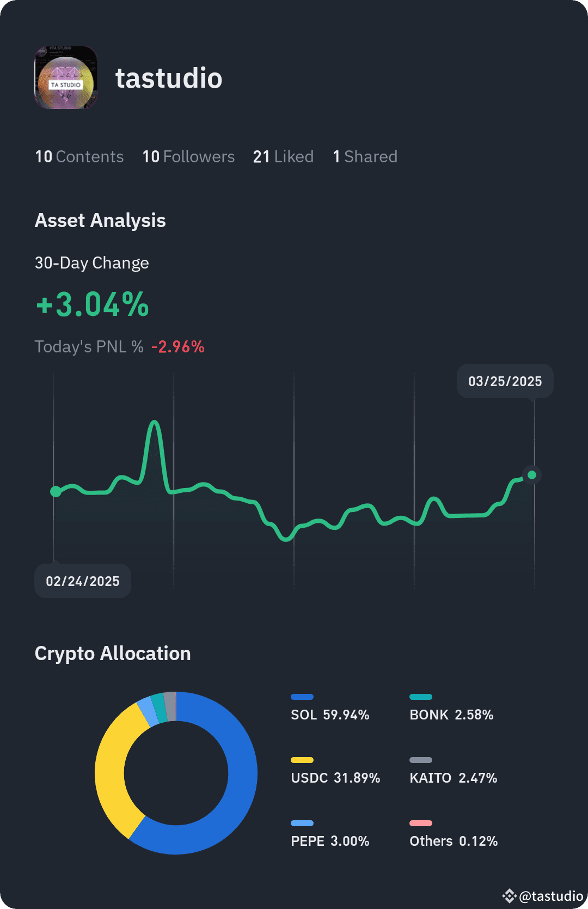Viewport: 588px width, 909px height.
Task: Click the chart start point marker for 02/24/2025
Action: tap(56, 491)
